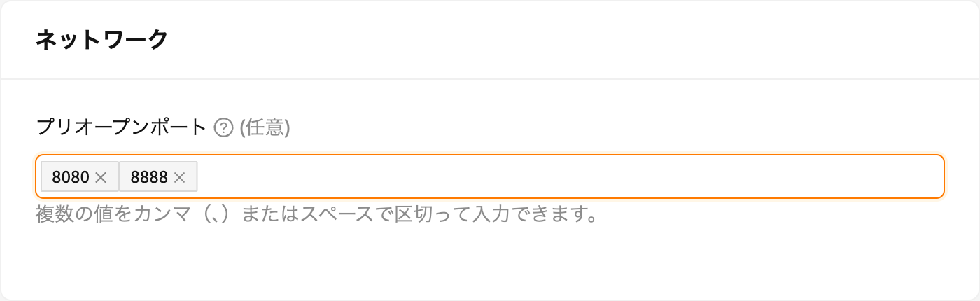The width and height of the screenshot is (980, 301).
Task: Select the 8080 tag text
Action: (71, 178)
